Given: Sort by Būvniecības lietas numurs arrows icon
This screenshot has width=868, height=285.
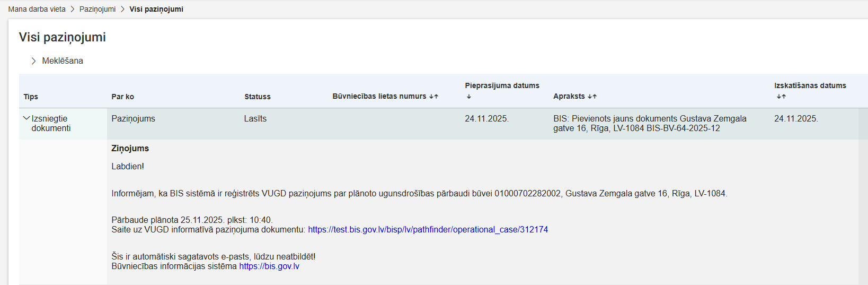Looking at the screenshot, I should tap(433, 97).
